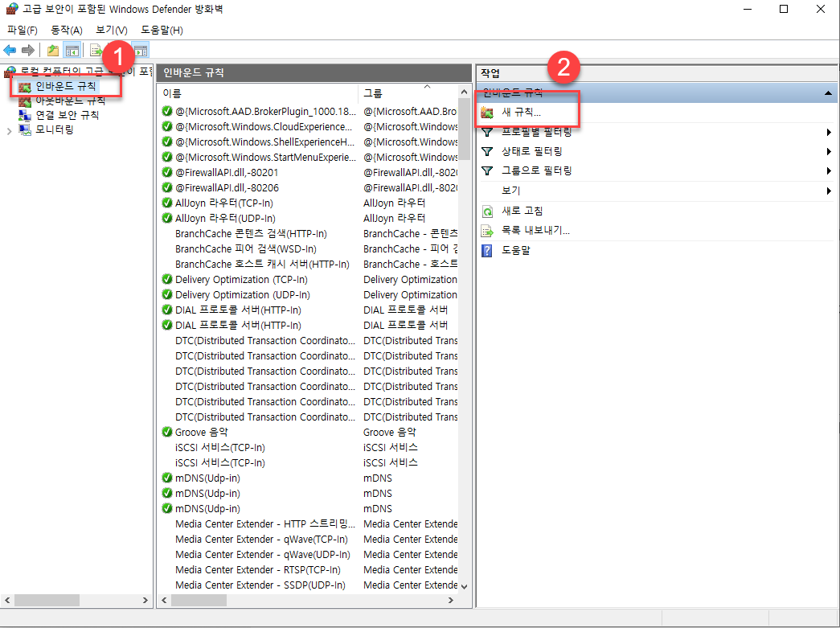
Task: Toggle the show/hide action pane toolbar icon
Action: point(141,51)
